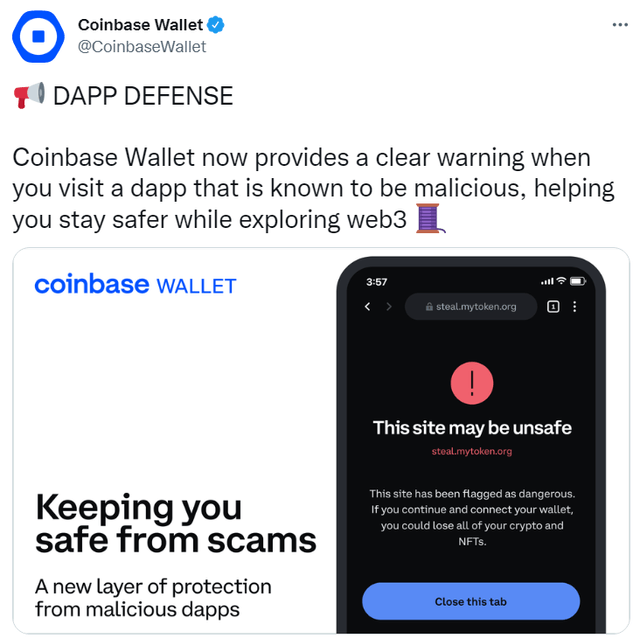Click the This site may be unsafe heading
640x643 pixels.
(x=472, y=428)
